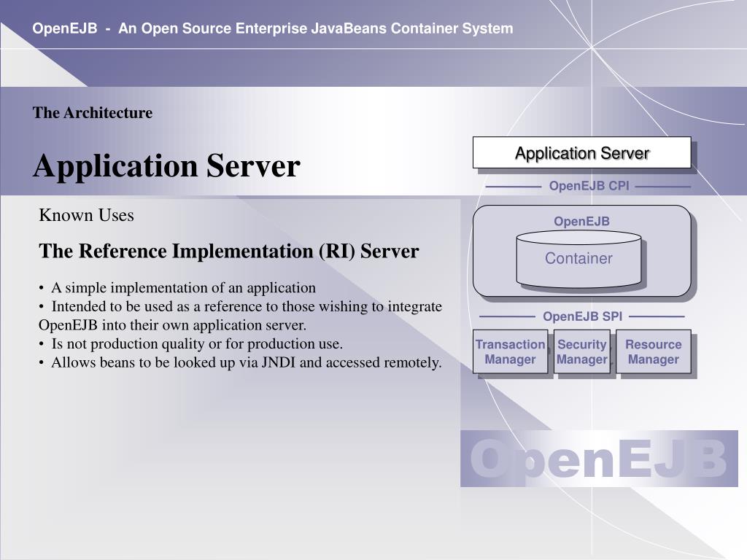Click the 'Container' cylinder shape
This screenshot has width=747, height=560.
pos(578,259)
